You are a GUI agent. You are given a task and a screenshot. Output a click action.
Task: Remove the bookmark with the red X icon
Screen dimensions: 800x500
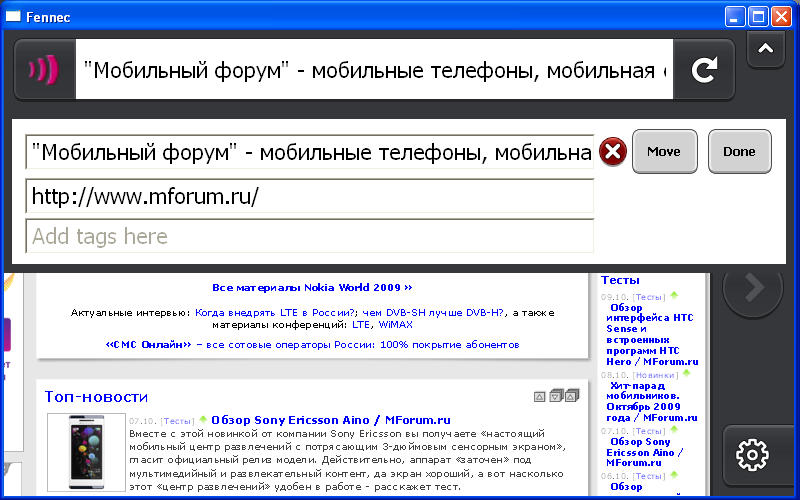pos(612,152)
